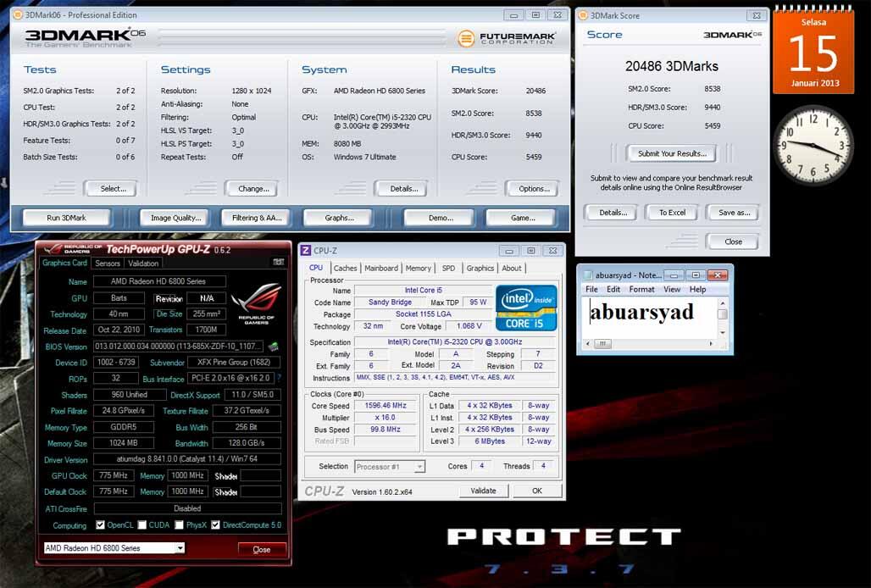Click the Notepad title bar icon
Image resolution: width=871 pixels, height=588 pixels.
pyautogui.click(x=588, y=275)
